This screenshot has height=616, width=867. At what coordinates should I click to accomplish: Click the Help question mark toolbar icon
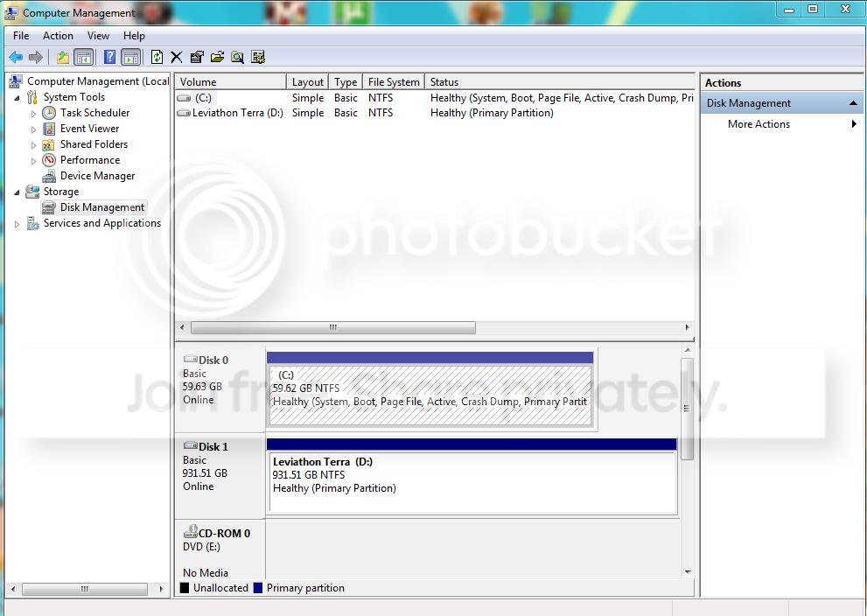[110, 57]
